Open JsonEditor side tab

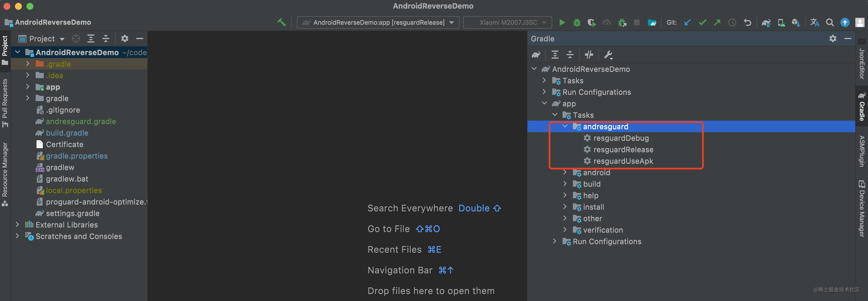coord(862,59)
